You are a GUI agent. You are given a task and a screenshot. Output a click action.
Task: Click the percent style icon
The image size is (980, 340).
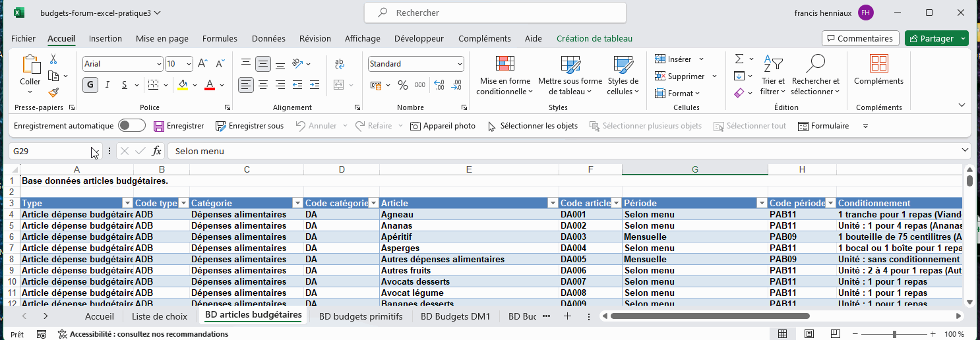tap(402, 85)
